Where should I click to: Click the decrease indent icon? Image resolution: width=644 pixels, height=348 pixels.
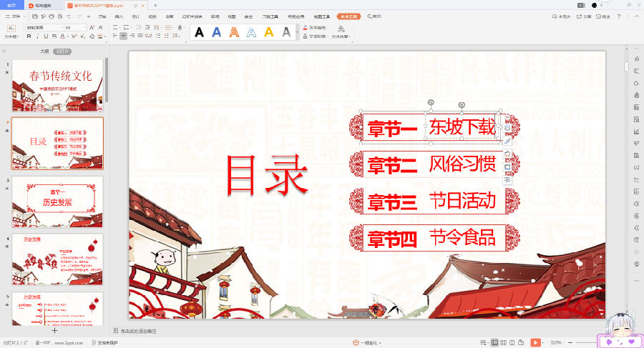pyautogui.click(x=140, y=27)
